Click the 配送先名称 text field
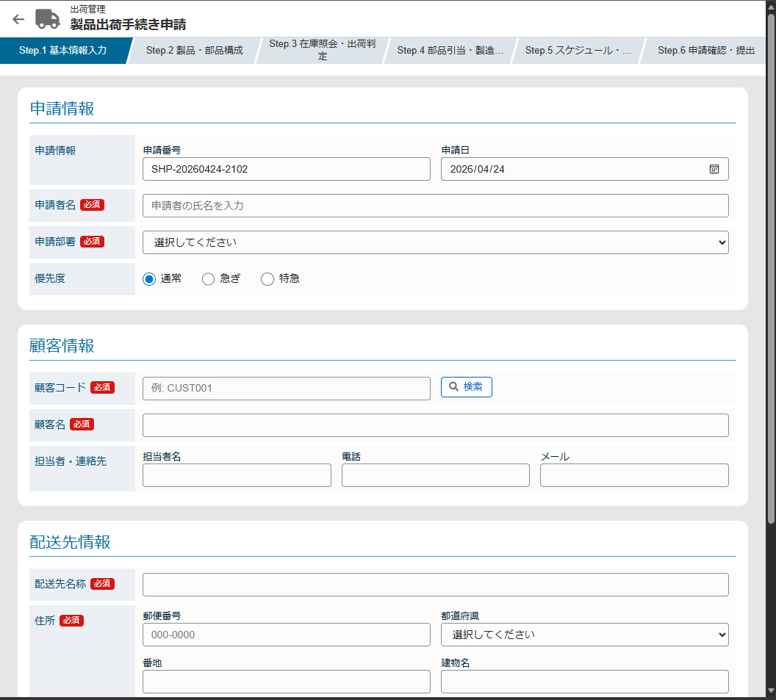Screen dimensions: 776x700 436,585
